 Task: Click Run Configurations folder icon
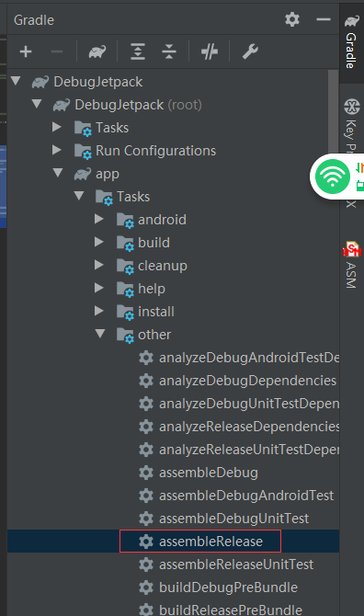point(83,152)
